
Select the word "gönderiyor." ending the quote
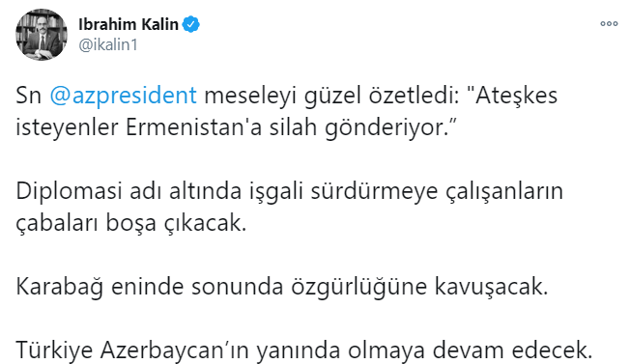coord(389,128)
